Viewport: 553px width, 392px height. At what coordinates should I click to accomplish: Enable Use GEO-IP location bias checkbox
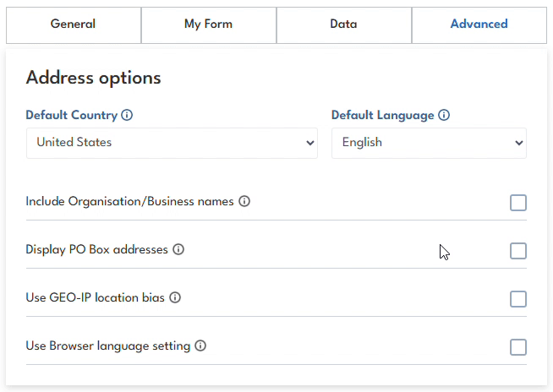pyautogui.click(x=518, y=299)
